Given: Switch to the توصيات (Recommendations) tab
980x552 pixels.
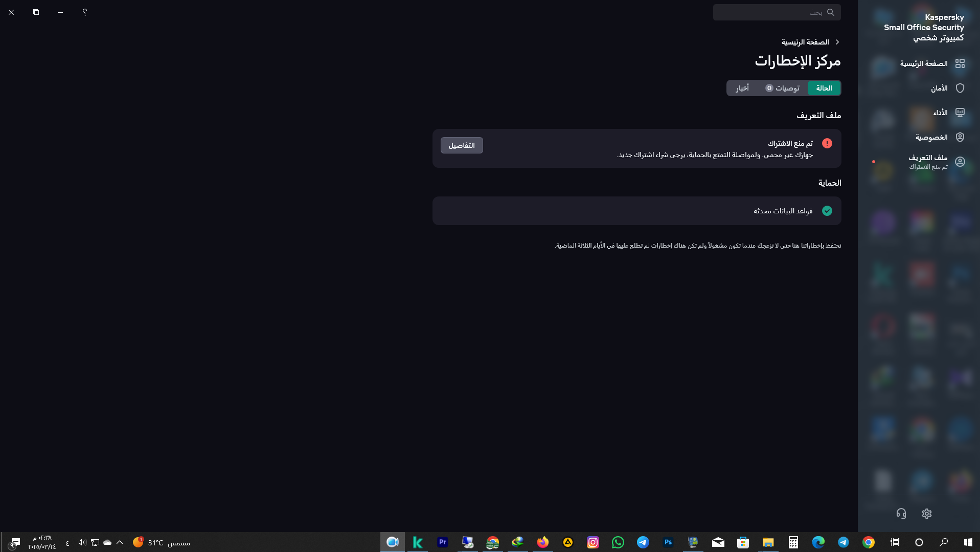Looking at the screenshot, I should point(782,88).
